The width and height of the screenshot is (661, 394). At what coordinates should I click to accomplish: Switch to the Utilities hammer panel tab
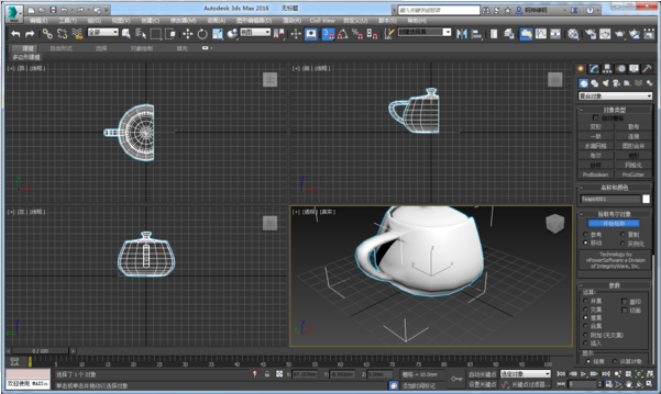tap(647, 68)
